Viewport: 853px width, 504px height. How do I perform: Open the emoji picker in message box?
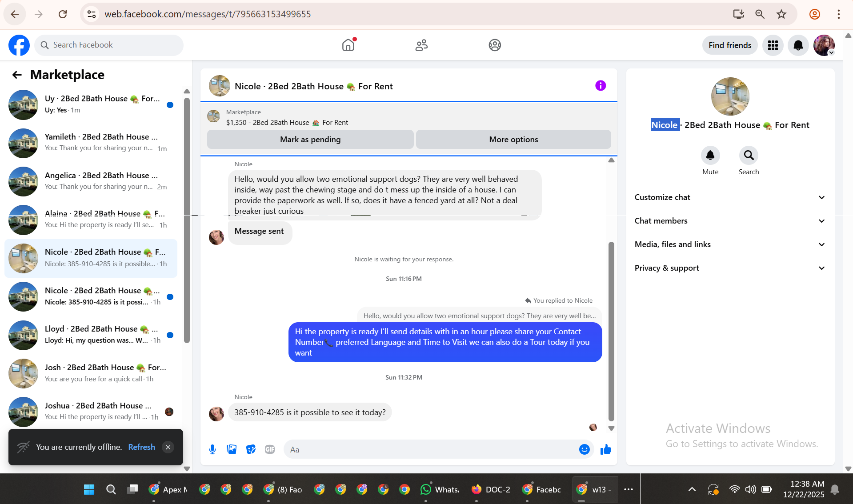tap(584, 449)
